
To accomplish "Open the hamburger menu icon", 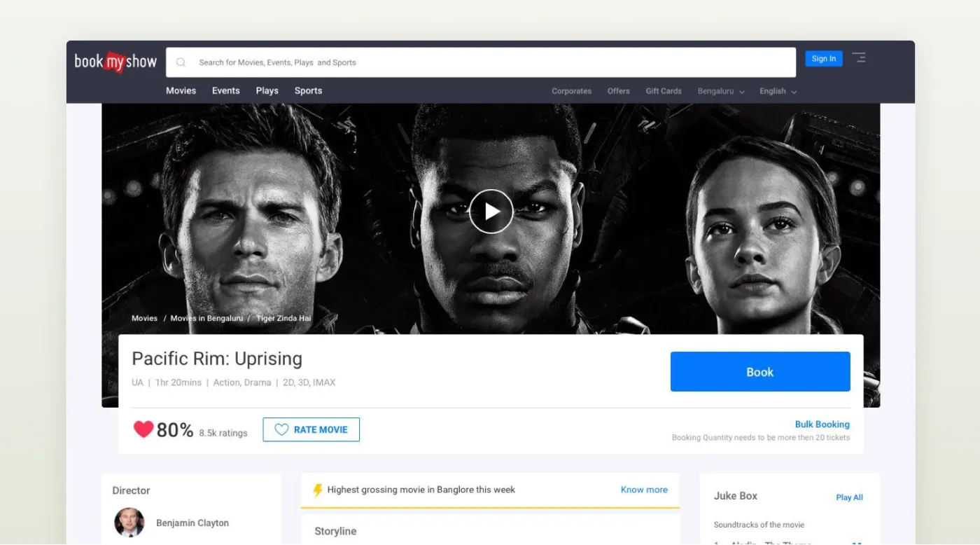I will pos(859,57).
